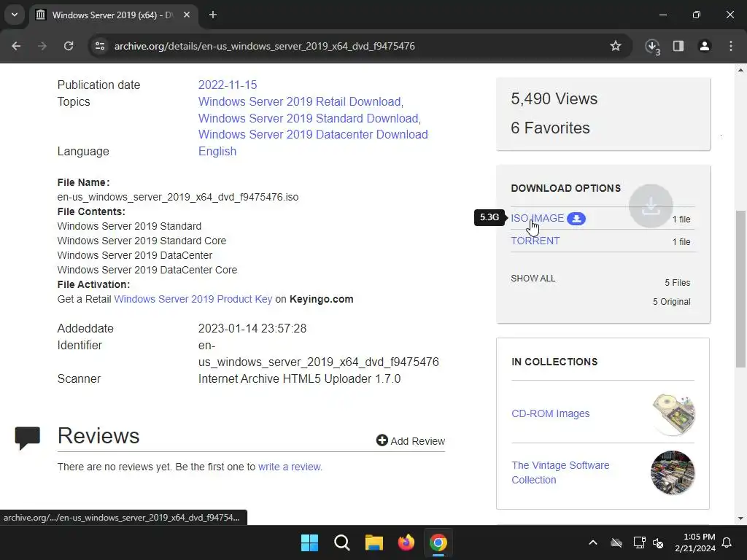747x560 pixels.
Task: Click the 6 Favorites text
Action: click(550, 128)
